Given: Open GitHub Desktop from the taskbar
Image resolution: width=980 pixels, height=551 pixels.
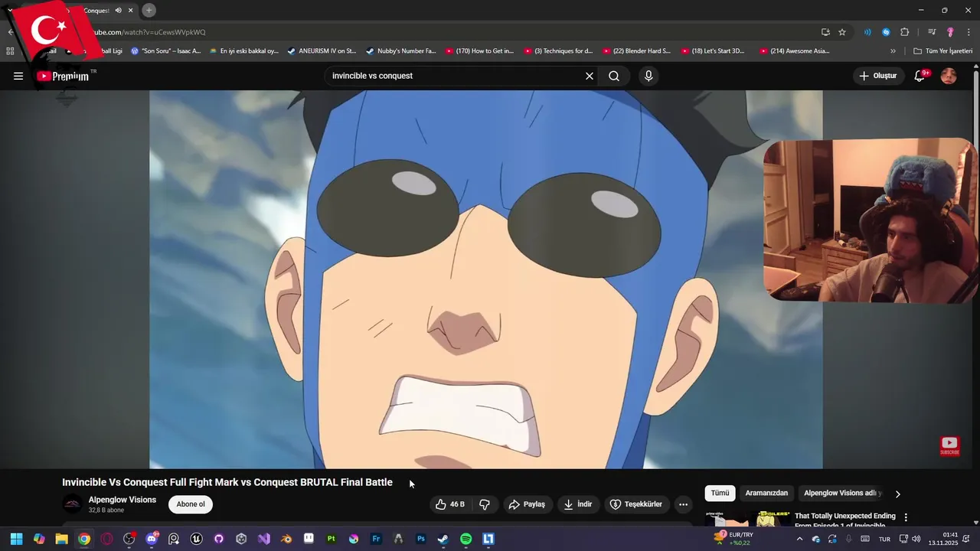Looking at the screenshot, I should [219, 539].
